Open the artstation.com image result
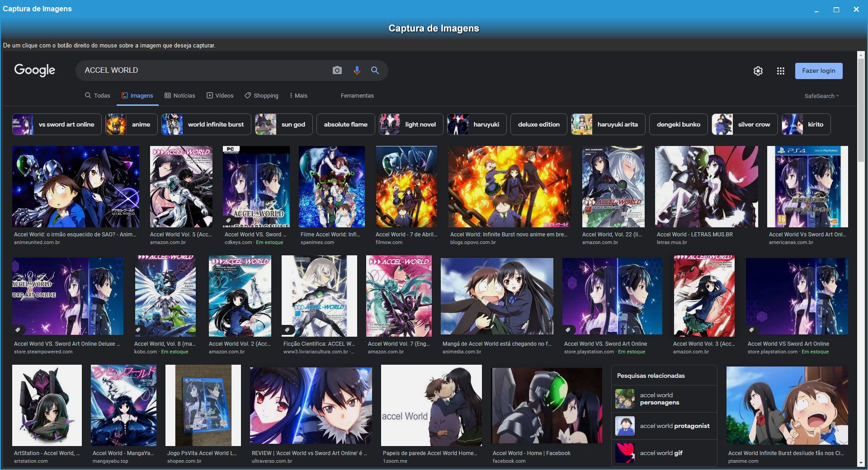This screenshot has width=868, height=470. click(47, 405)
